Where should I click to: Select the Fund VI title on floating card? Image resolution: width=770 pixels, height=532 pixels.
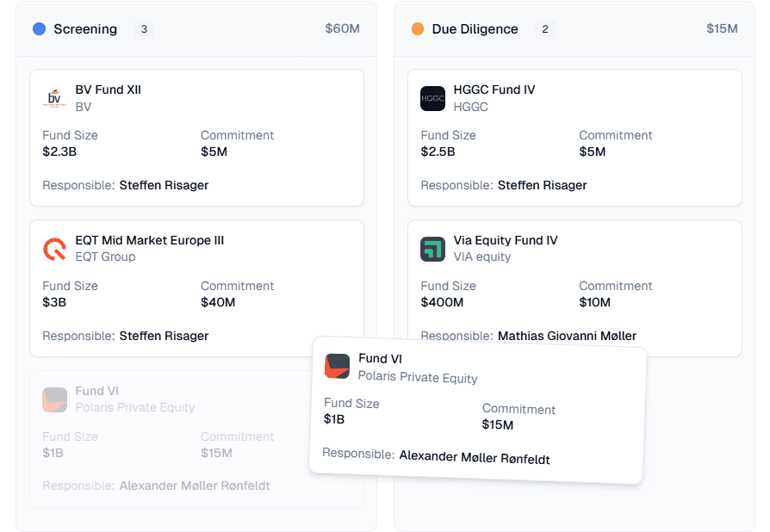380,359
